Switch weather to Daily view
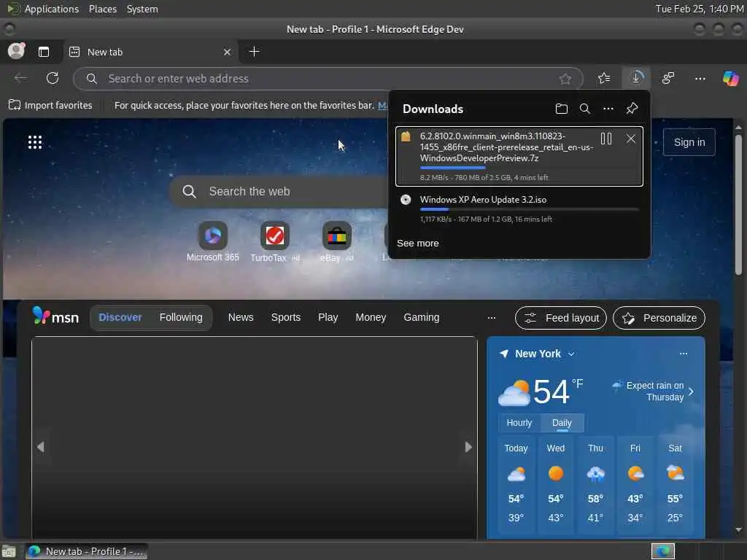Viewport: 747px width, 560px height. [562, 423]
